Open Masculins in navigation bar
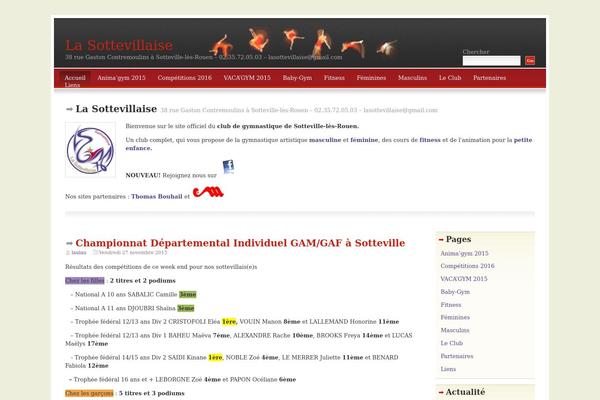 pyautogui.click(x=412, y=78)
